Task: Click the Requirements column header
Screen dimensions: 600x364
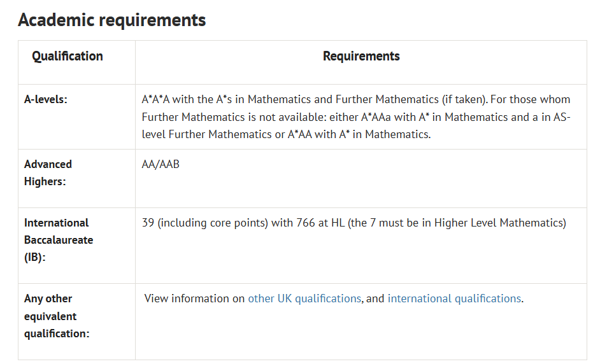Action: point(361,56)
